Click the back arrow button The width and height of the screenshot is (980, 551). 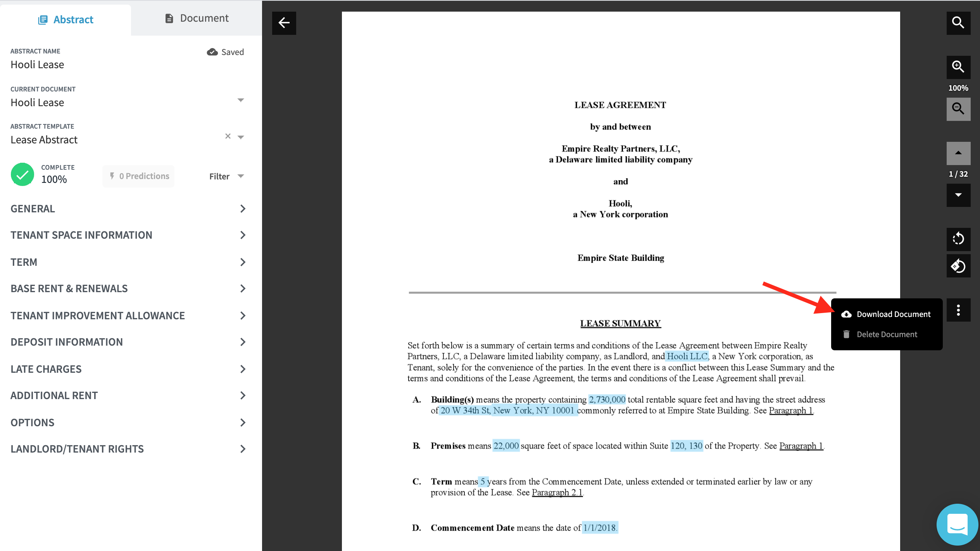[284, 23]
